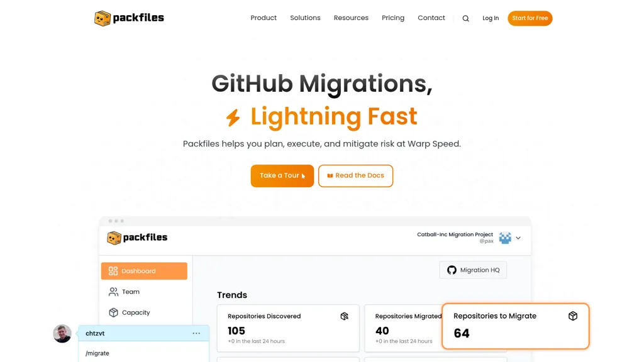Click the pixel avatar next to Catball-Inc project

505,238
